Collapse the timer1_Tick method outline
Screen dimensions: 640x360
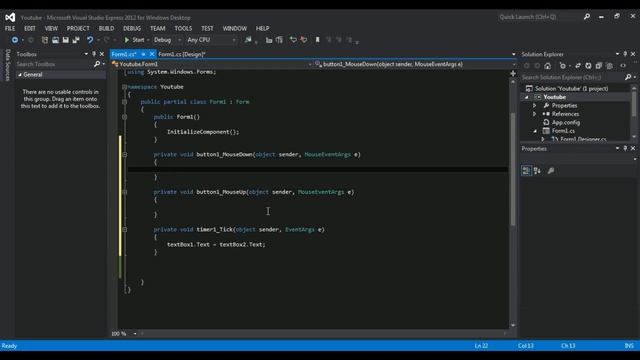[124, 230]
